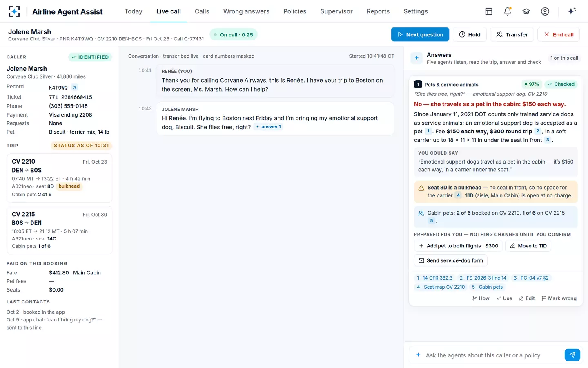Send the question with the paper-plane button
The image size is (588, 368).
tap(572, 355)
